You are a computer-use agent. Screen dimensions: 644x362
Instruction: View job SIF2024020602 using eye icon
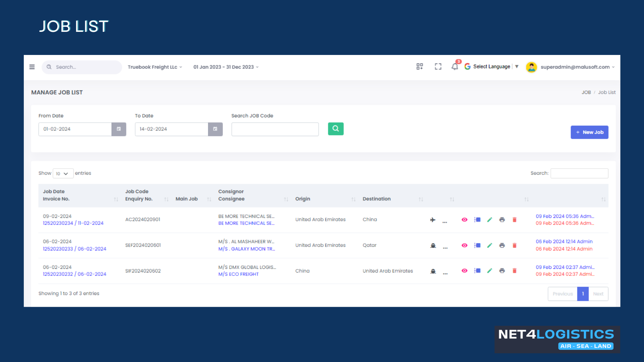[x=465, y=271]
